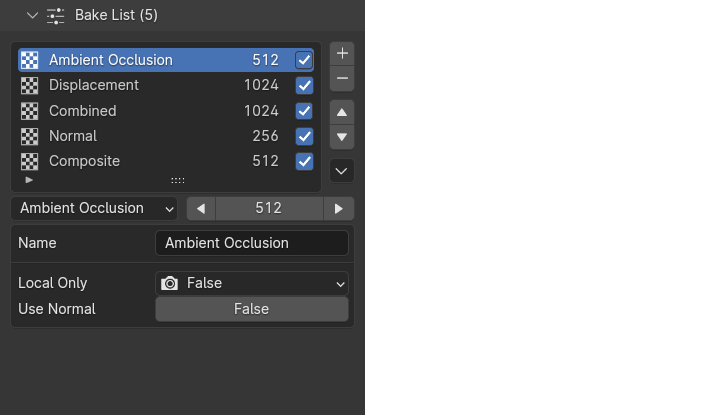Open the Ambient Occlusion bake type dropdown
This screenshot has width=710, height=415.
95,208
